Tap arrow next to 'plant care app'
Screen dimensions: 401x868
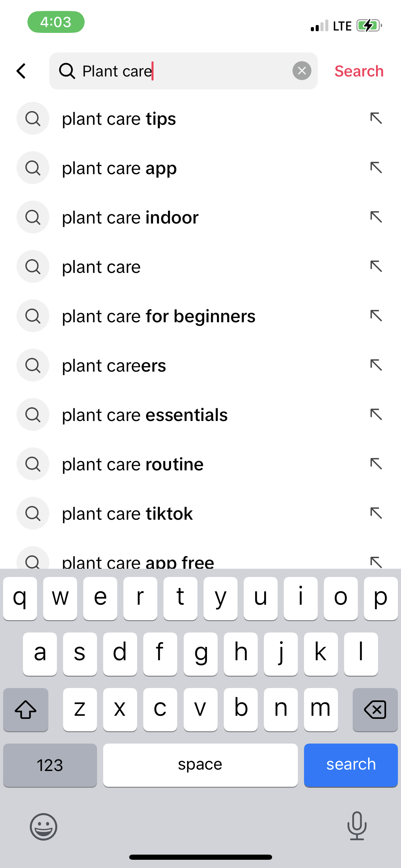(376, 168)
